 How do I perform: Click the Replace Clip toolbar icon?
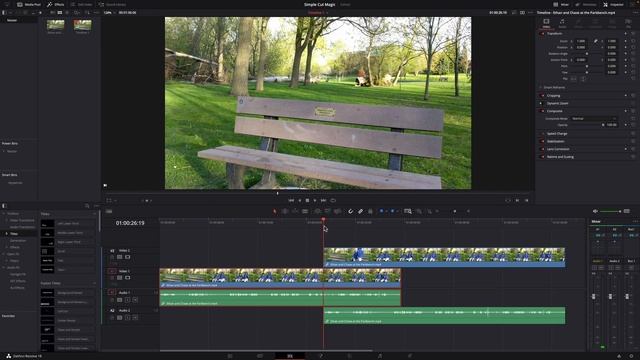tap(338, 211)
